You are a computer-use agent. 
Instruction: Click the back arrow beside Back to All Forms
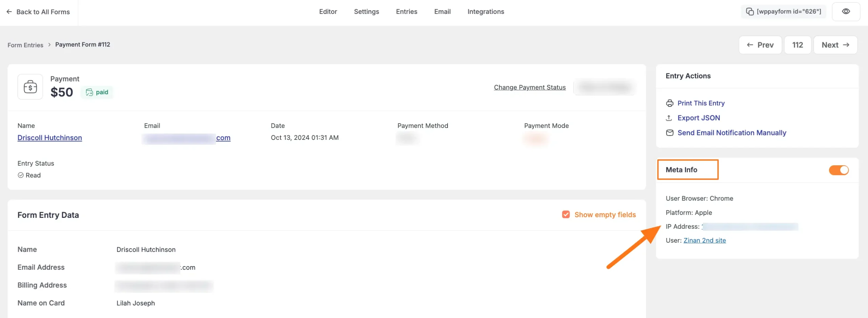pyautogui.click(x=9, y=12)
